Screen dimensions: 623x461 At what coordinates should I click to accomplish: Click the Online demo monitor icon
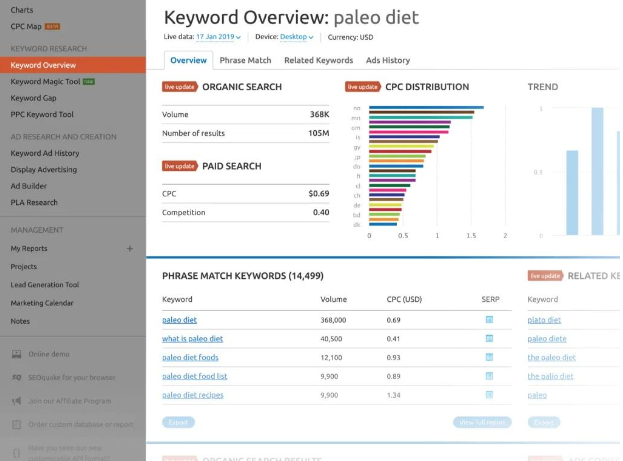[x=15, y=354]
